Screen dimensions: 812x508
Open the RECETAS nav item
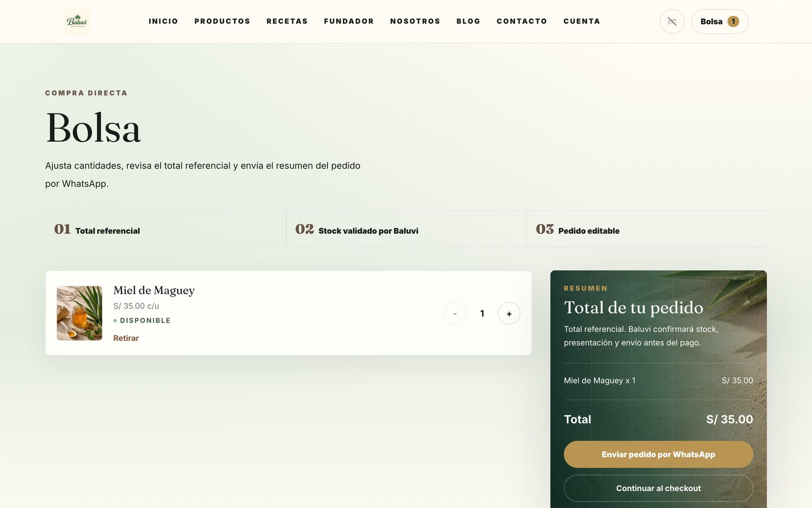point(287,21)
